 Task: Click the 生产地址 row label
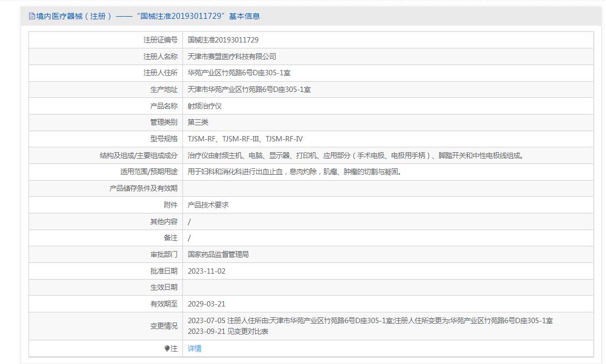(x=164, y=89)
